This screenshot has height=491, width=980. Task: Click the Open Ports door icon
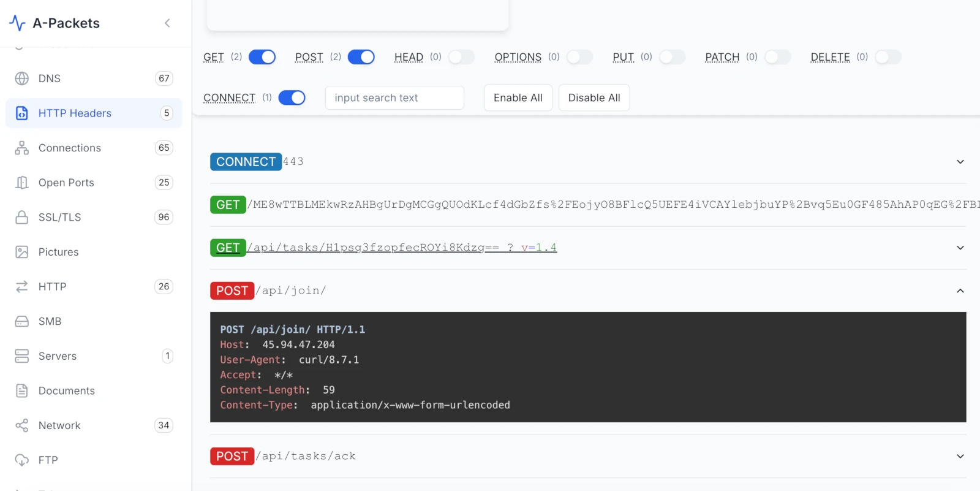[x=22, y=183]
